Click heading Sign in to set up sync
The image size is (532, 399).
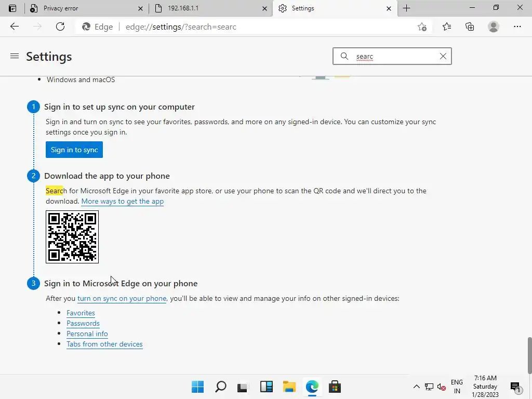tap(119, 107)
